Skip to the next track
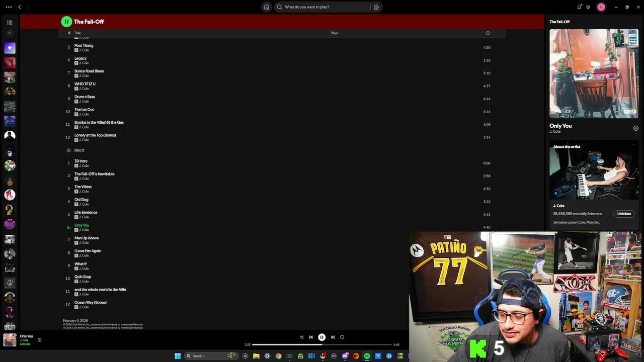The width and height of the screenshot is (644, 362). [x=333, y=337]
